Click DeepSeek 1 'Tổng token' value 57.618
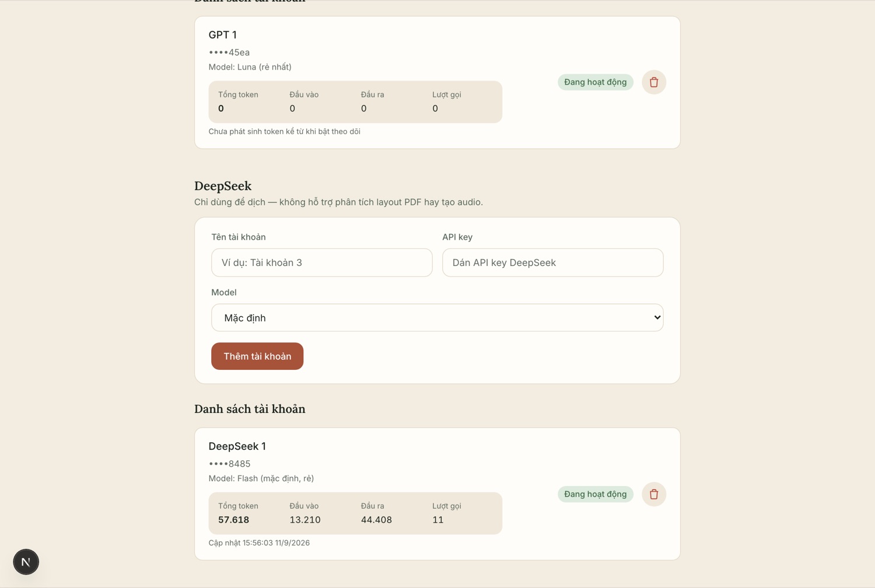875x588 pixels. coord(234,520)
